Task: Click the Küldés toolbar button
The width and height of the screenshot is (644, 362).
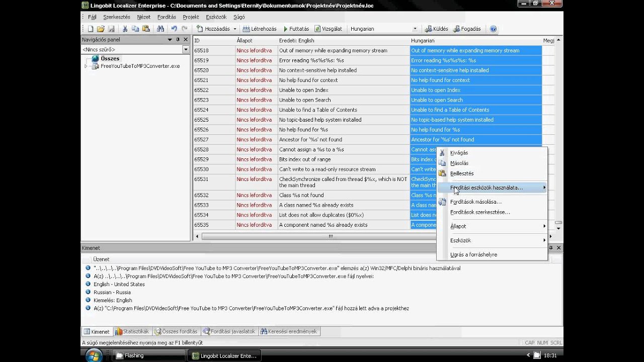Action: click(x=436, y=29)
